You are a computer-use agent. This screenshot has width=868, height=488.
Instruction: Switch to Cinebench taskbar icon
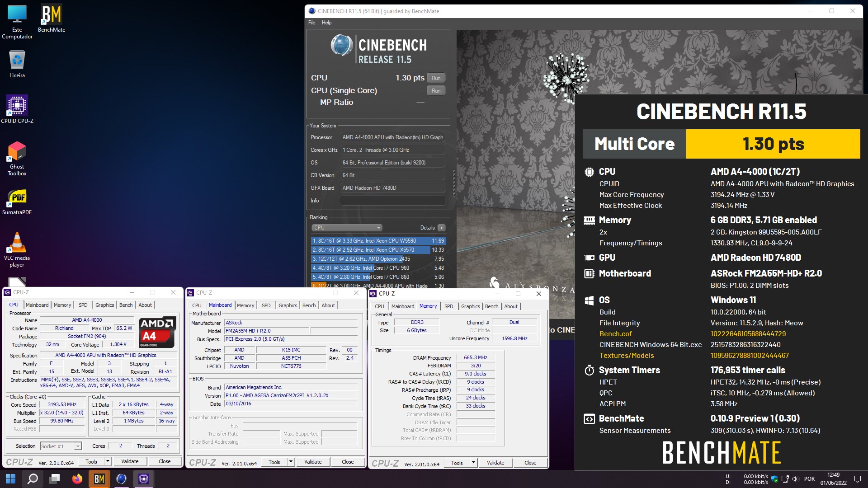point(121,479)
